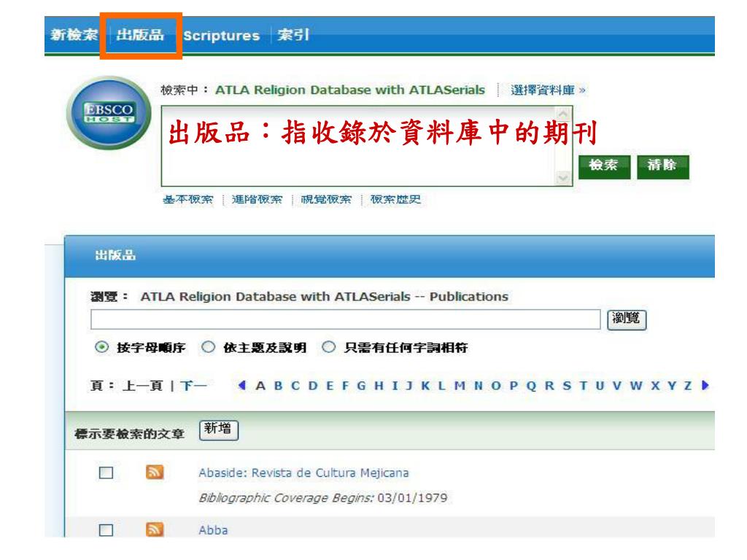Open 選擇資料庫 choose databases link
The width and height of the screenshot is (747, 560).
click(x=548, y=90)
